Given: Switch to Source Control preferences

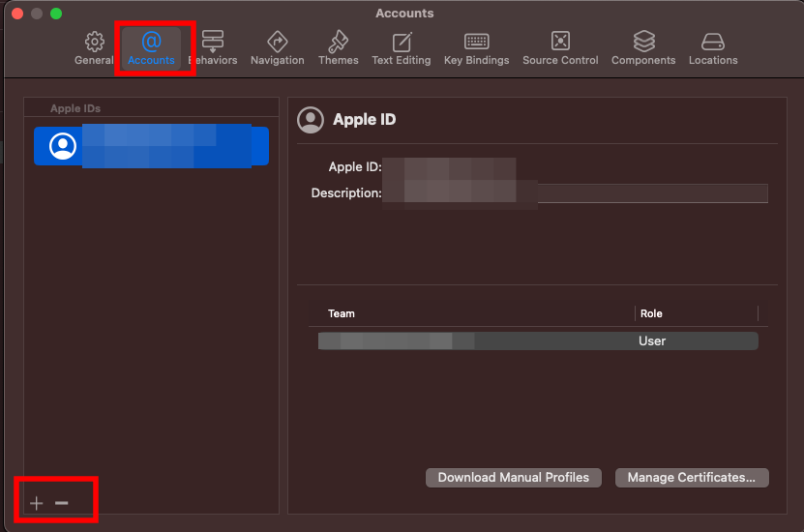Looking at the screenshot, I should pos(560,48).
